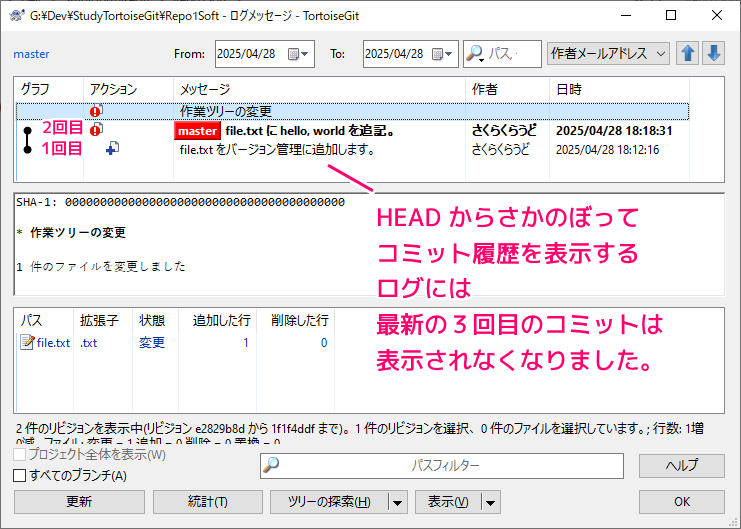
Task: Click the パスフィルター input field
Action: pos(442,466)
